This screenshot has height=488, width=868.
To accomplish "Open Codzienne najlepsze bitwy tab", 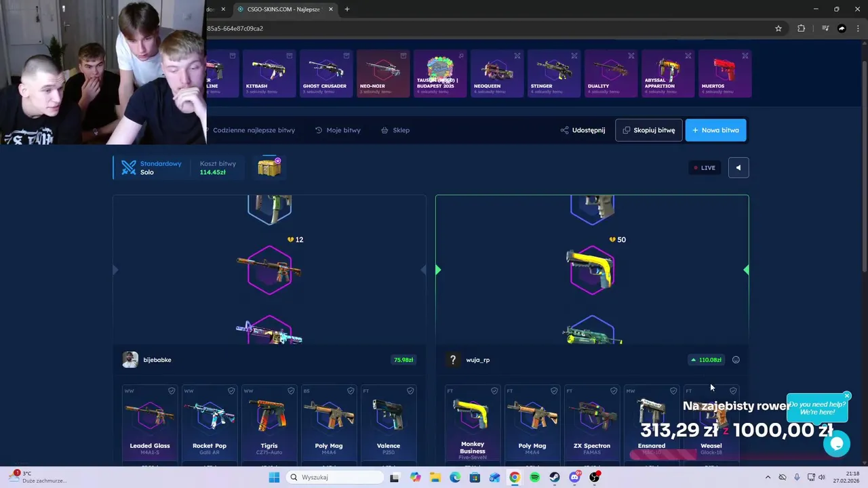I will point(254,130).
